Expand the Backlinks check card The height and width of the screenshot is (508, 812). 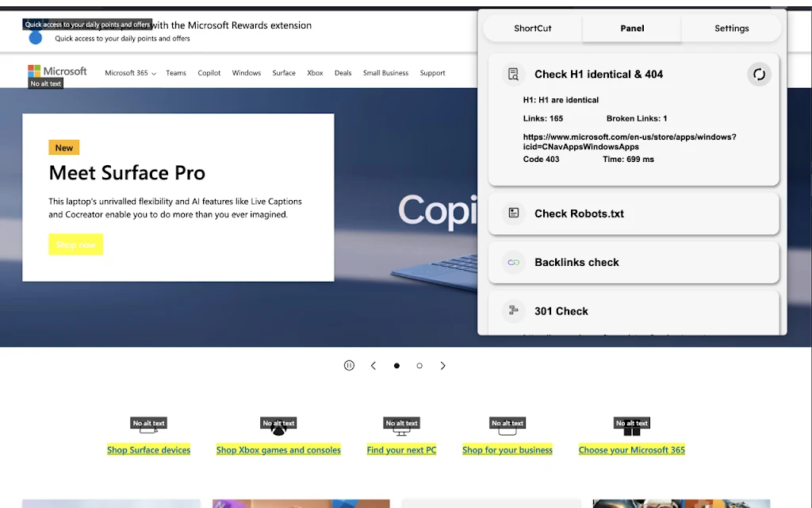634,262
